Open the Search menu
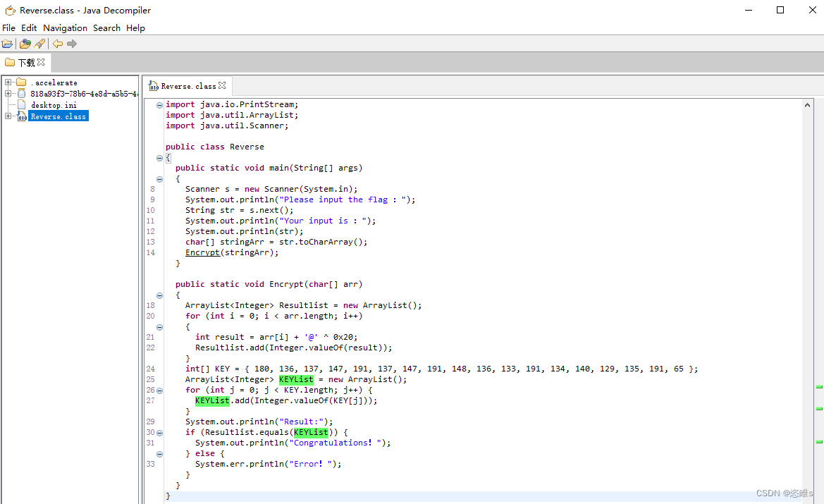Image resolution: width=824 pixels, height=504 pixels. (x=106, y=27)
